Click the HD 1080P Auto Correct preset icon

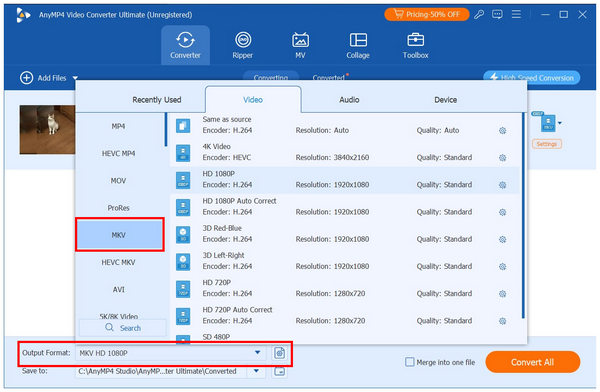(x=183, y=207)
